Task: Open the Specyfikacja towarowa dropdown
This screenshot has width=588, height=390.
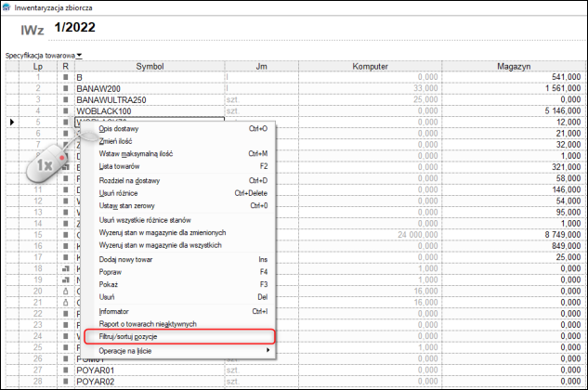Action: 80,57
